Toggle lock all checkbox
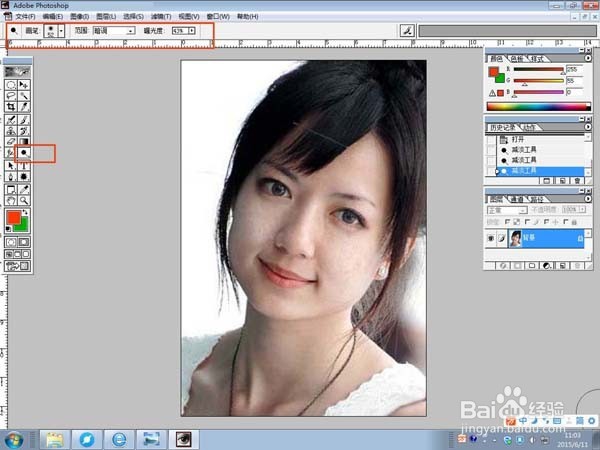 tap(566, 222)
